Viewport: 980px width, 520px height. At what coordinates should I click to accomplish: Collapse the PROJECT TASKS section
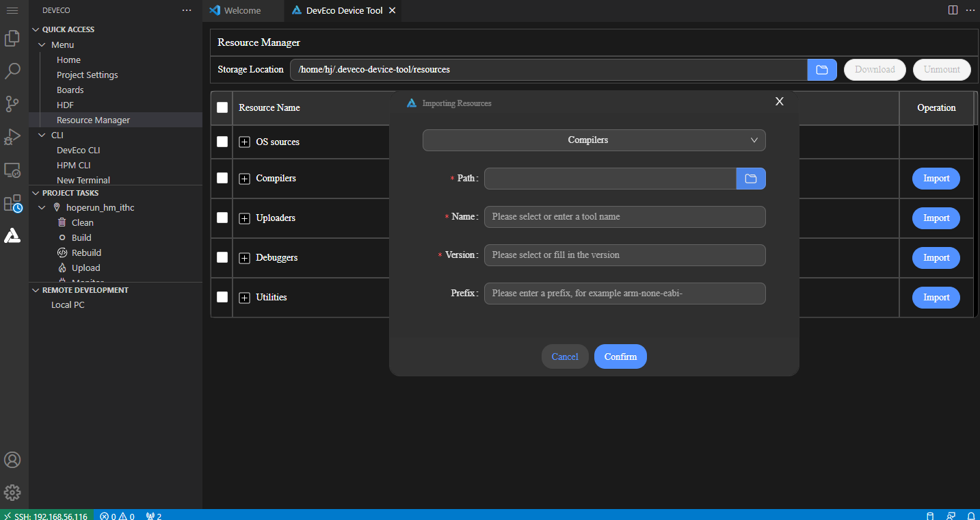pos(36,193)
